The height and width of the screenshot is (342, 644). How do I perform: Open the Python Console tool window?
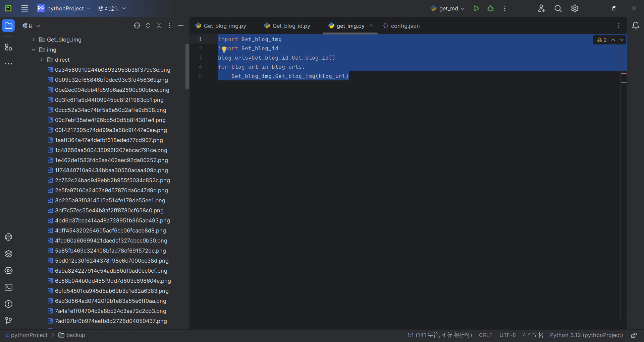coord(9,237)
